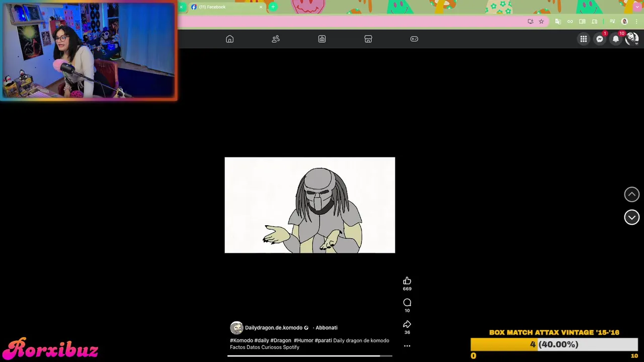644x362 pixels.
Task: Go to the next reel with the down chevron
Action: click(x=632, y=217)
